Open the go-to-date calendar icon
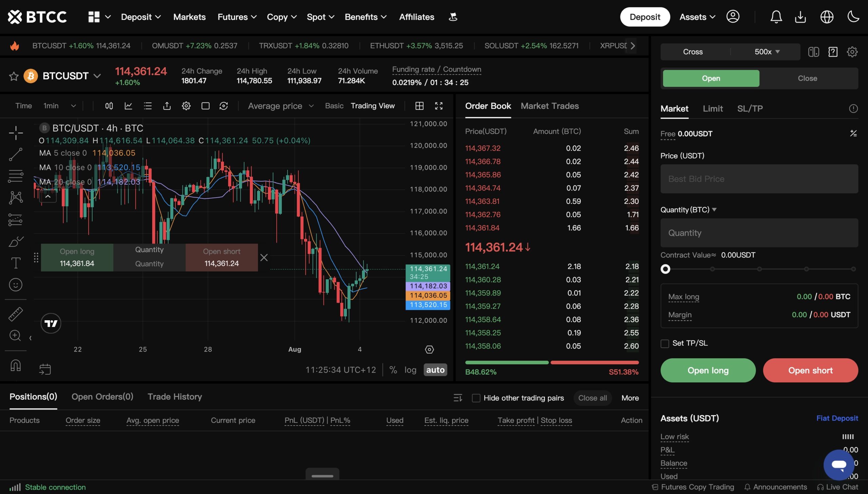This screenshot has height=494, width=868. coord(45,369)
